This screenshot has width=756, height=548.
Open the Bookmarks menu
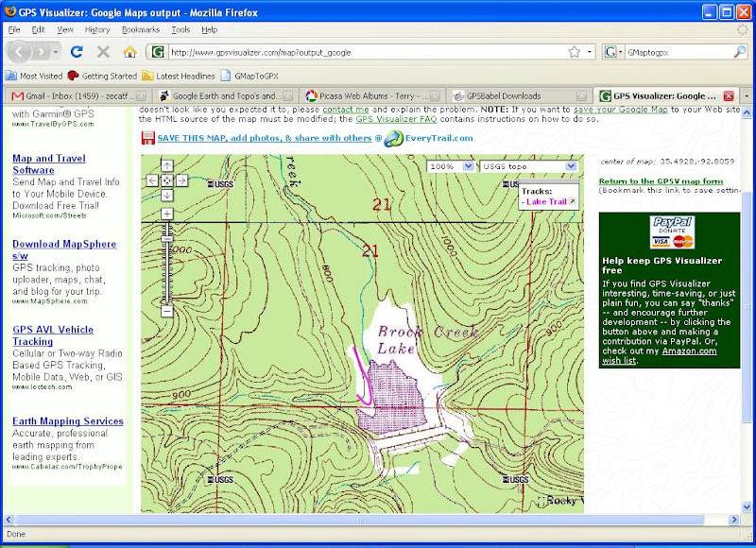click(141, 29)
